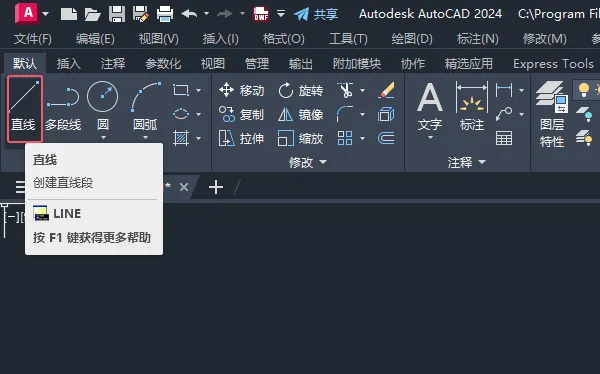Expand the Arc (圆弧) options arrow
The width and height of the screenshot is (600, 374).
pos(146,137)
